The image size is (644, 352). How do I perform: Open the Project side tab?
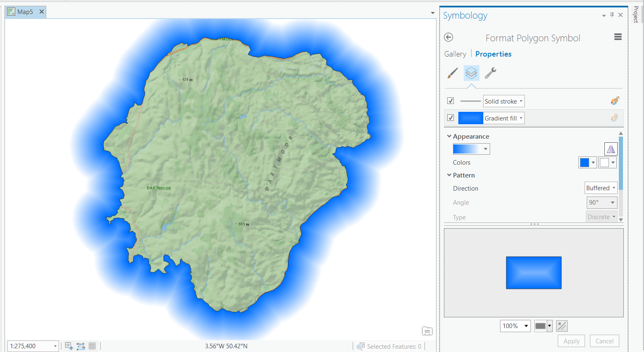pyautogui.click(x=636, y=14)
